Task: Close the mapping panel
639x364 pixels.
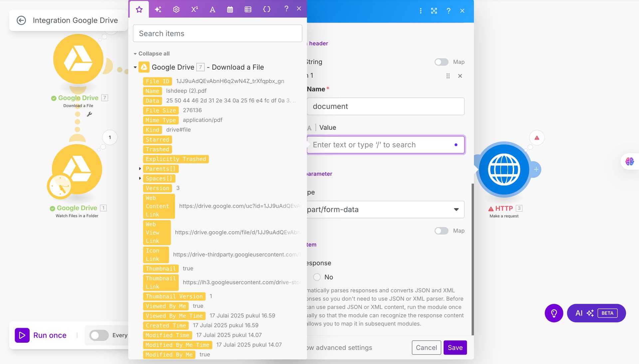Action: 299,9
